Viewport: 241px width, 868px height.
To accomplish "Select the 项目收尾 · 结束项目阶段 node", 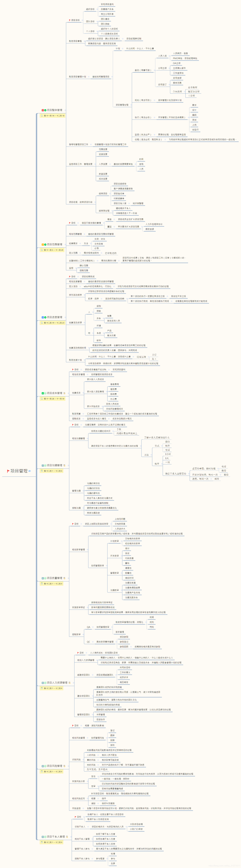I will tap(81, 202).
